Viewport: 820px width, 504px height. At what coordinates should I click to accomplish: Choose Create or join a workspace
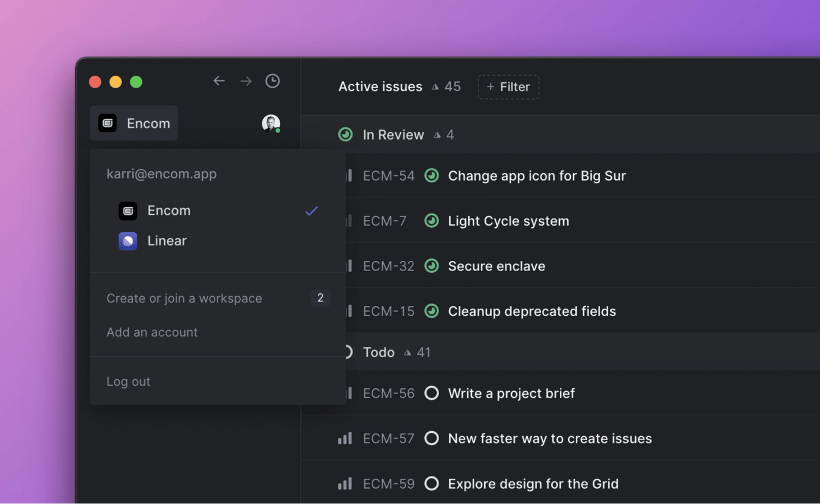coord(184,298)
